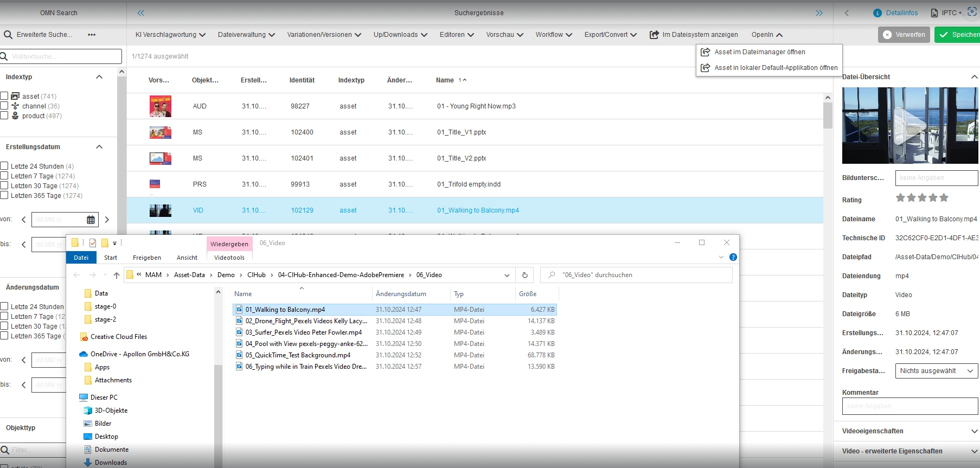Click the Verwerfen button
This screenshot has width=980, height=468.
click(x=904, y=35)
